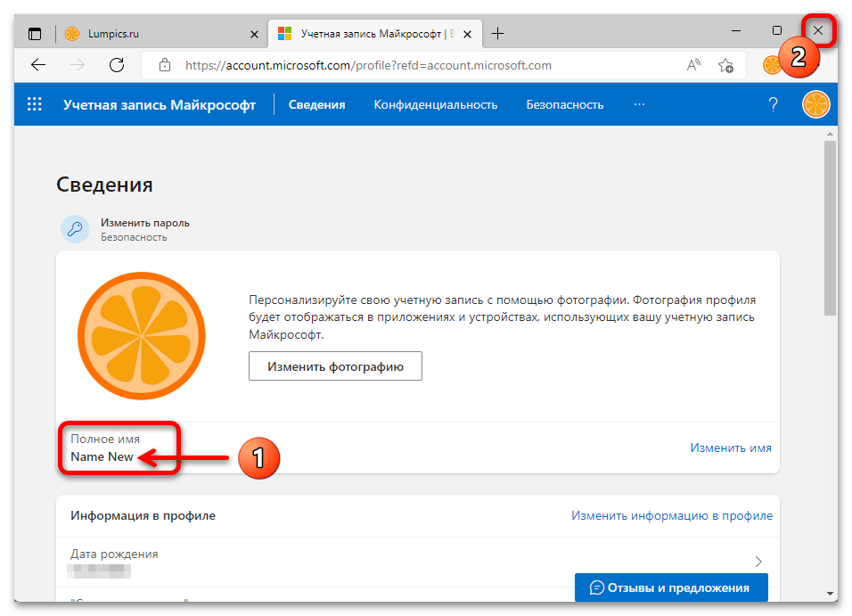Open the Отзывы и предложения feedback button
Image resolution: width=852 pixels, height=616 pixels.
pyautogui.click(x=671, y=587)
